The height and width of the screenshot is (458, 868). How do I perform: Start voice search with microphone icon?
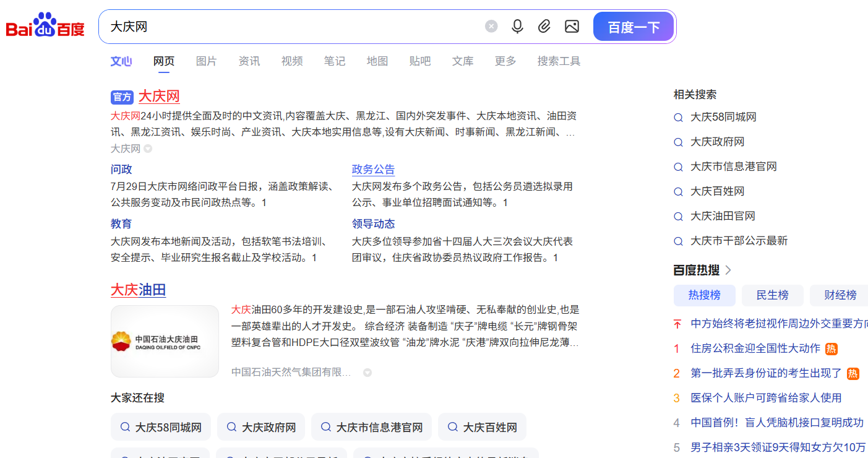[517, 27]
